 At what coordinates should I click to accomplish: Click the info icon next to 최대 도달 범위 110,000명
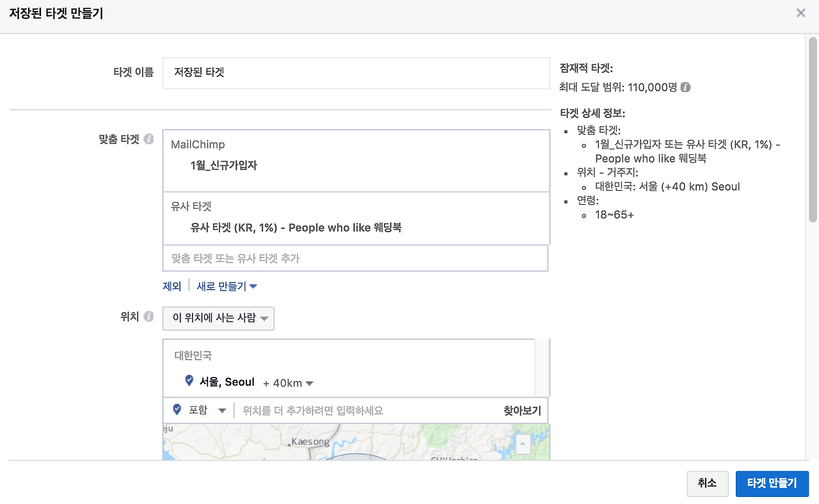point(685,87)
